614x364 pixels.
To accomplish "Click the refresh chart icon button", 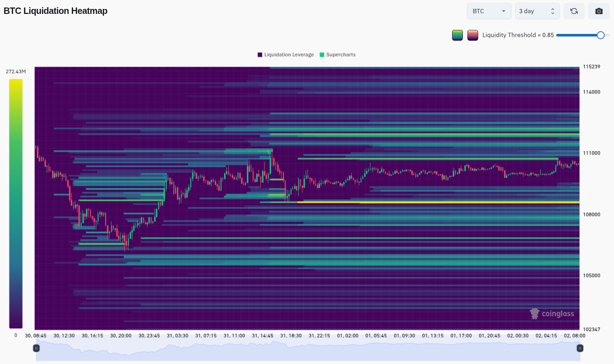I will pos(574,11).
